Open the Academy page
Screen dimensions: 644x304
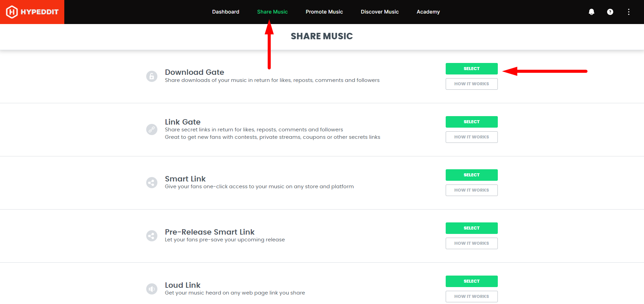(428, 12)
